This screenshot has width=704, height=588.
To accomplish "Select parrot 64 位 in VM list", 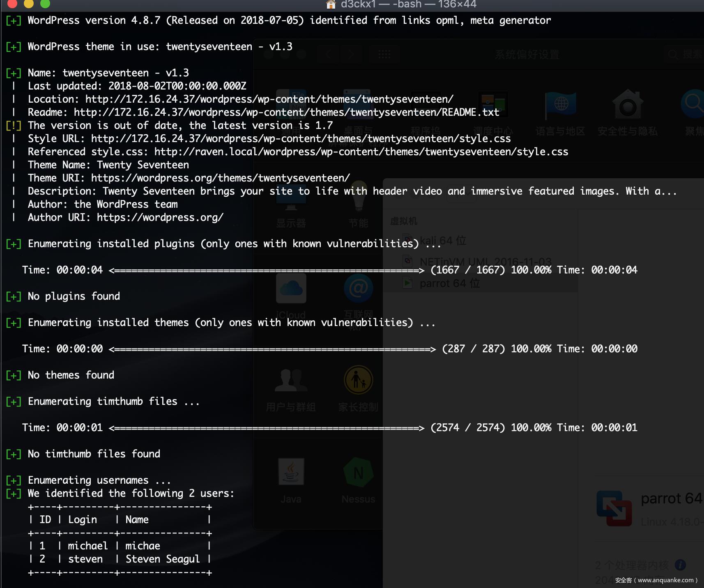I will [x=449, y=283].
